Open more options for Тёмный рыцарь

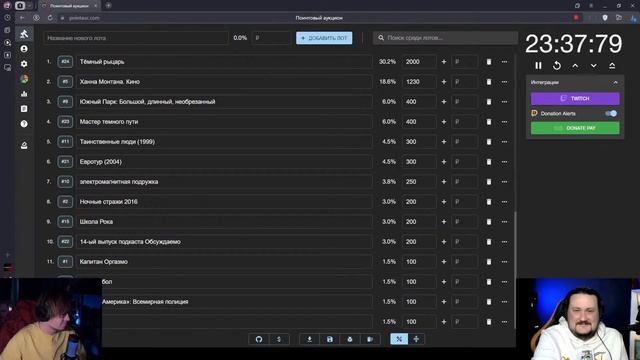coord(504,62)
